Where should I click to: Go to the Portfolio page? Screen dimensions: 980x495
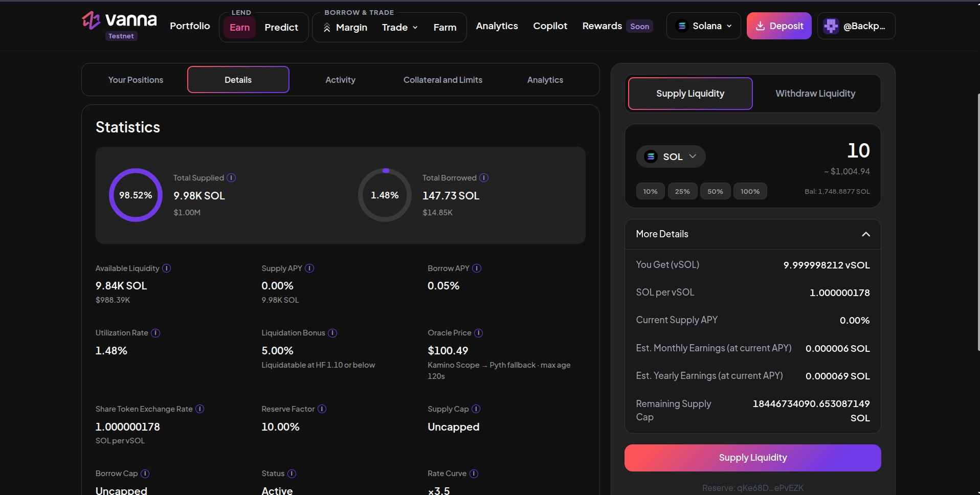(190, 26)
